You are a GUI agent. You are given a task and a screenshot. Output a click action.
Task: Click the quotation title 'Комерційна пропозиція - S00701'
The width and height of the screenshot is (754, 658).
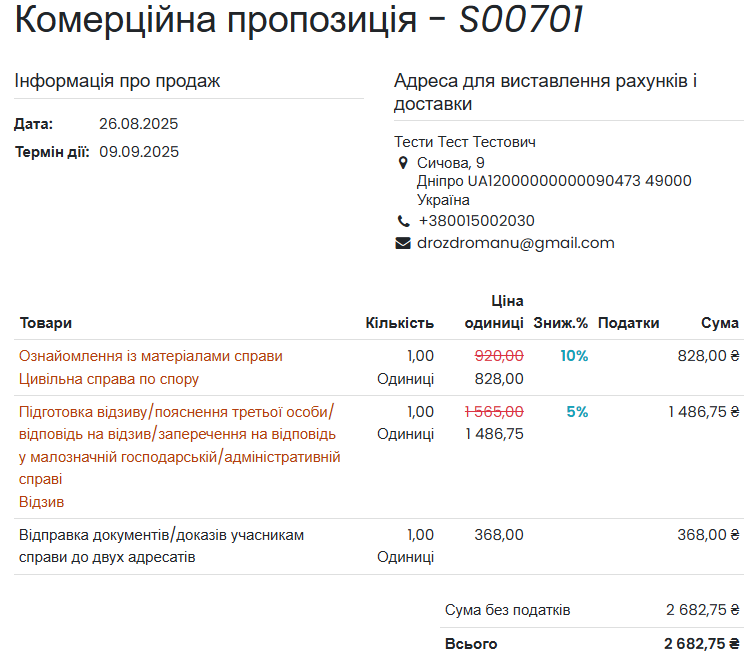(x=299, y=21)
